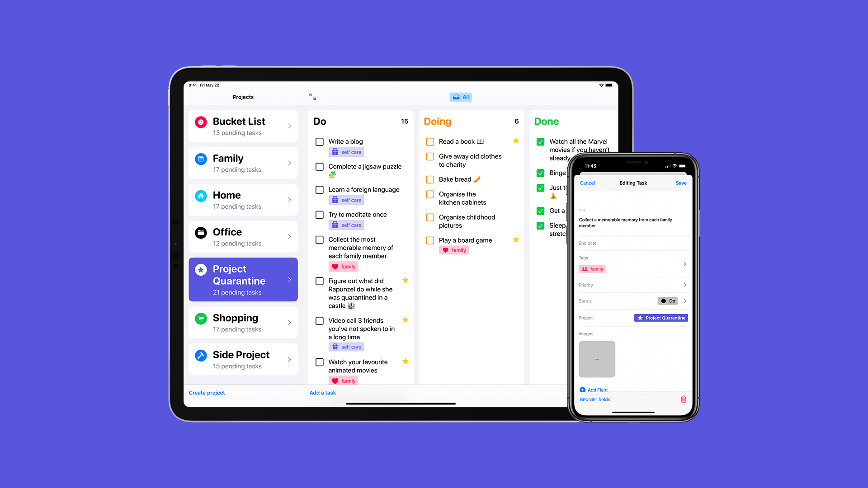Toggle checkbox for Write a blog task
868x488 pixels.
pos(319,141)
